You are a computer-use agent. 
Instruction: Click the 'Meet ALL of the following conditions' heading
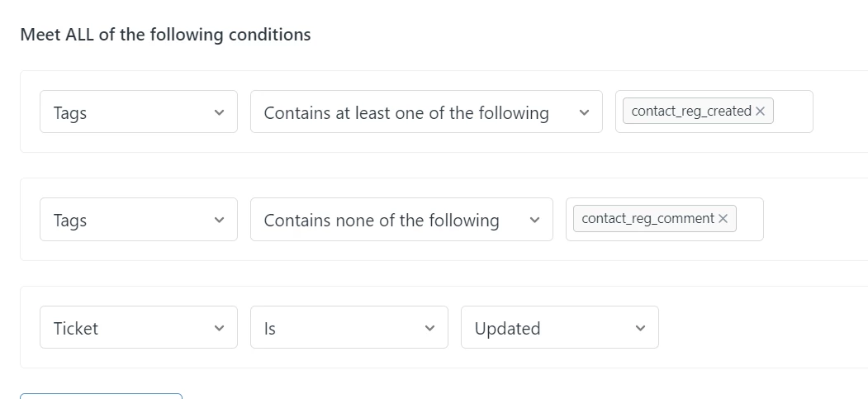[165, 35]
